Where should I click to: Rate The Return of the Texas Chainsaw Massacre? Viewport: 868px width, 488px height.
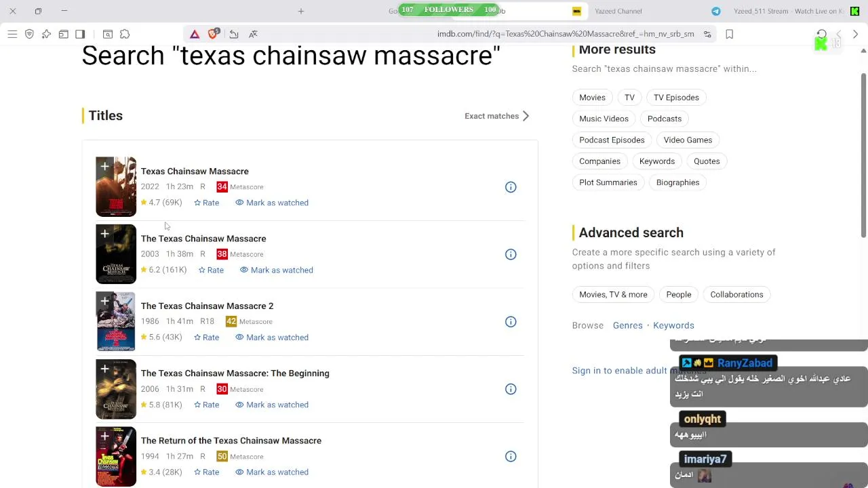[x=207, y=472]
